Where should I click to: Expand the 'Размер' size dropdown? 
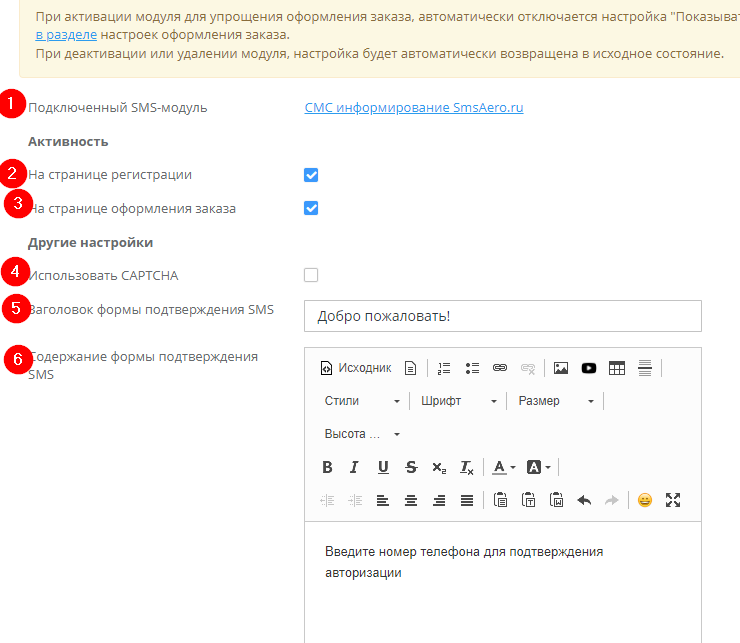pyautogui.click(x=555, y=401)
